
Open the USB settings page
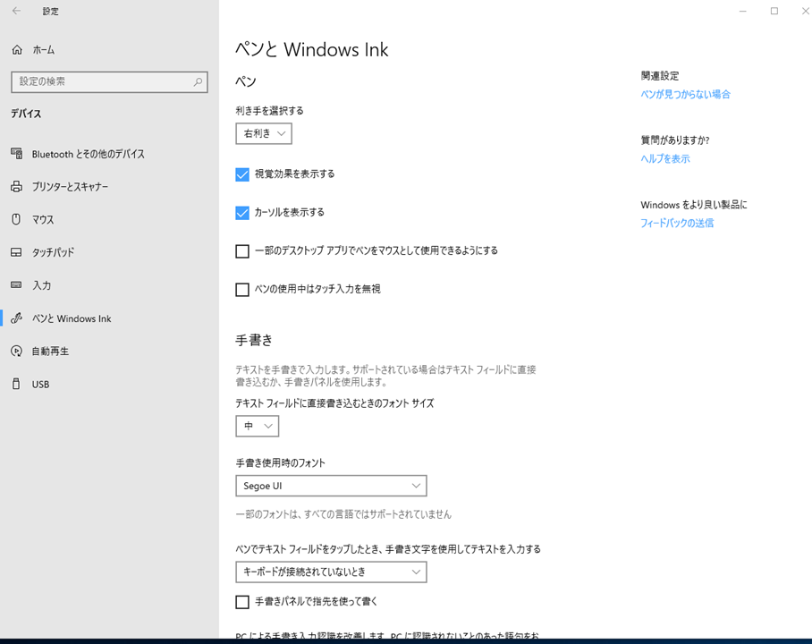click(109, 385)
